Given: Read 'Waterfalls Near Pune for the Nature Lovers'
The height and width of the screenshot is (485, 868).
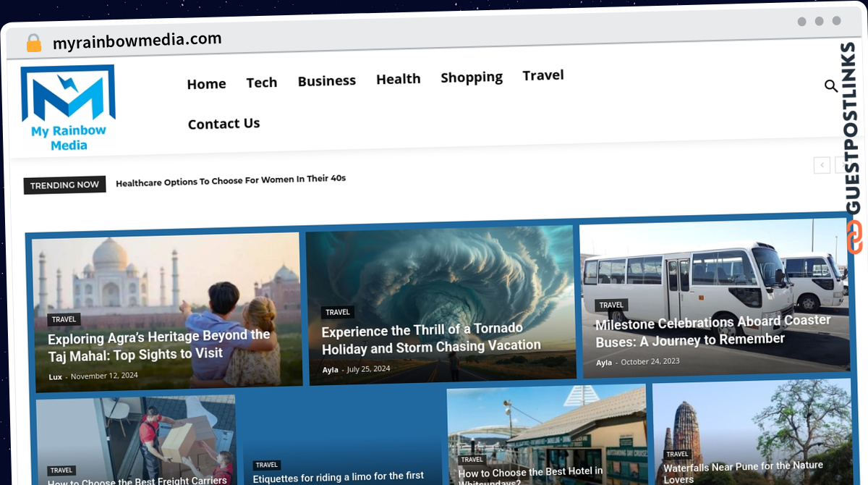Looking at the screenshot, I should pyautogui.click(x=744, y=472).
